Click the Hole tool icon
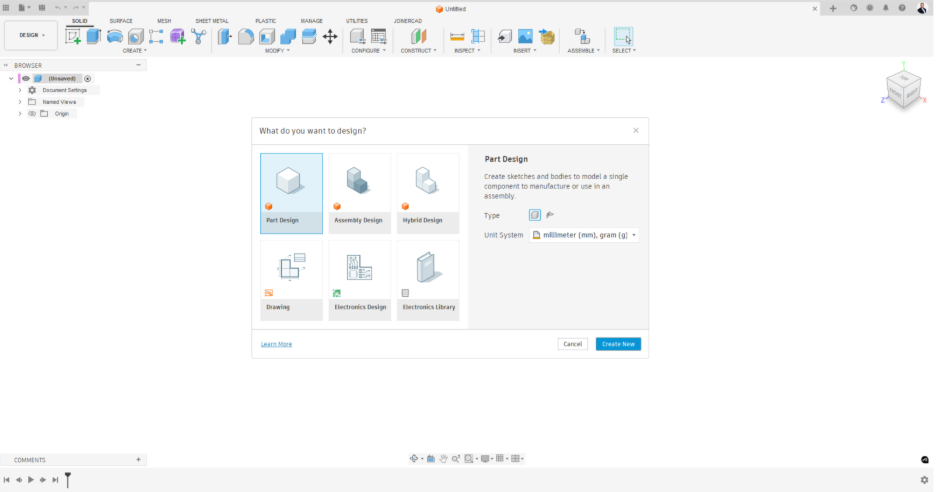936x492 pixels. click(x=136, y=36)
